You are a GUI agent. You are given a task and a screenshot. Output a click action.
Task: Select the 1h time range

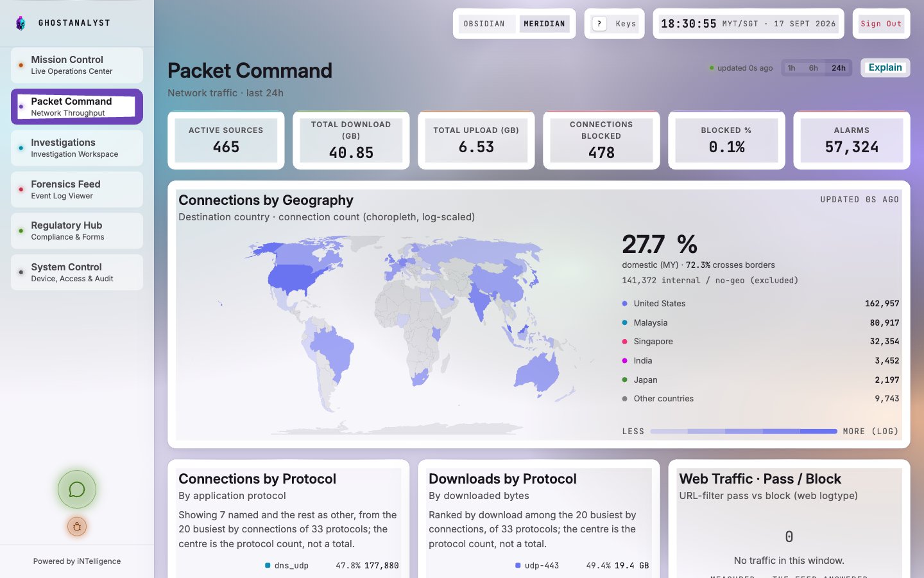(792, 68)
